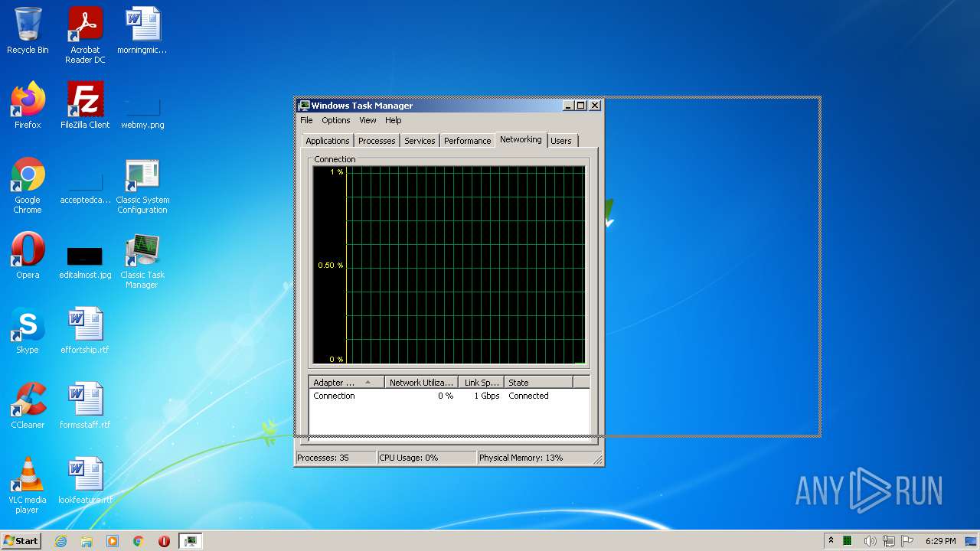Screen dimensions: 980x551
Task: Switch to the Performance tab
Action: (x=468, y=141)
